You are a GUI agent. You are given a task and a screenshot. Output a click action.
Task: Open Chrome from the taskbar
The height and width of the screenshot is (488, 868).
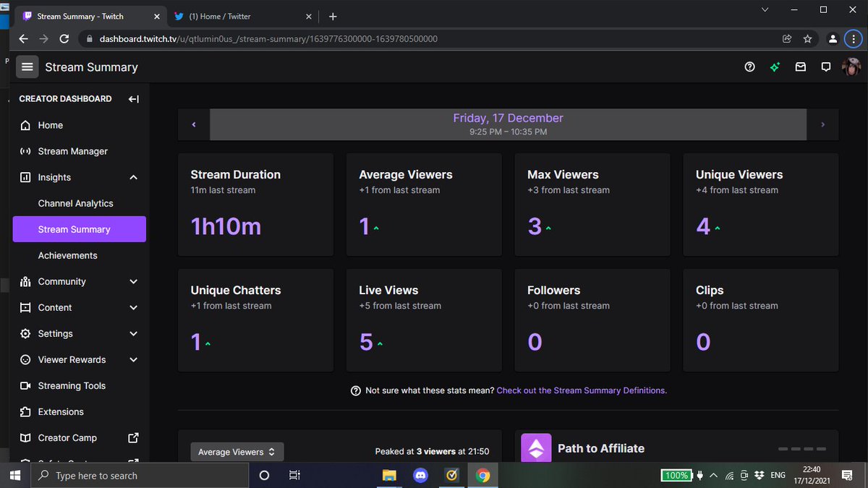(483, 476)
